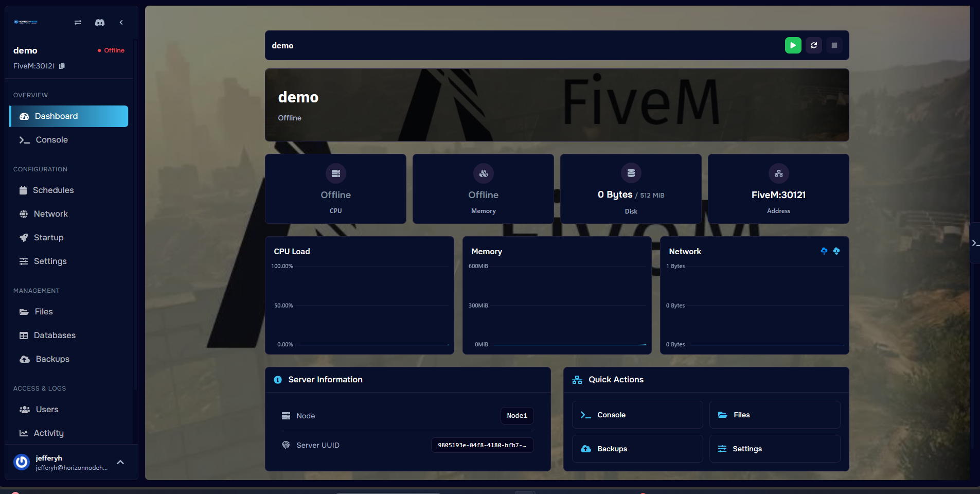980x494 pixels.
Task: Open the Console sidebar item
Action: [x=69, y=140]
